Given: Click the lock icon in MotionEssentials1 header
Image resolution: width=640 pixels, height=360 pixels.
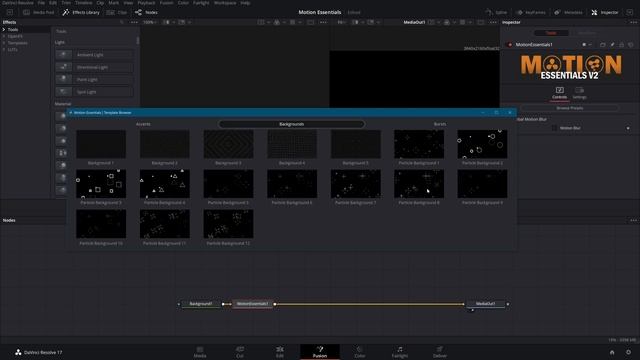Looking at the screenshot, I should 621,44.
